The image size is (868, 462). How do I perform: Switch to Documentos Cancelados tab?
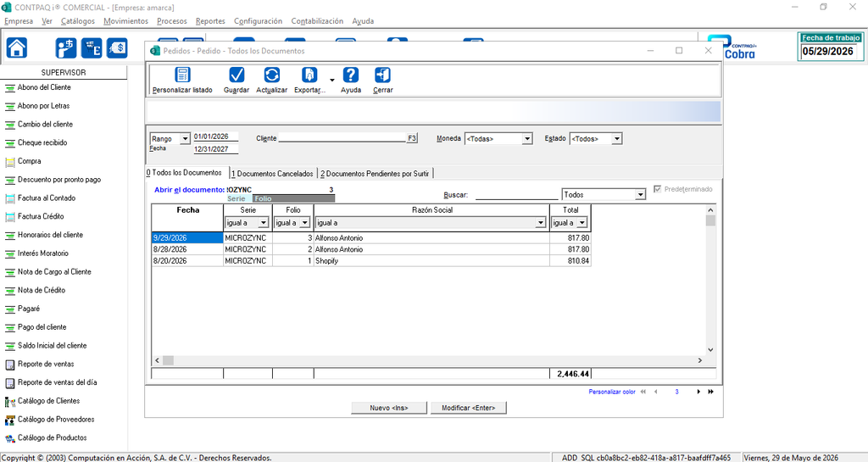pyautogui.click(x=272, y=174)
